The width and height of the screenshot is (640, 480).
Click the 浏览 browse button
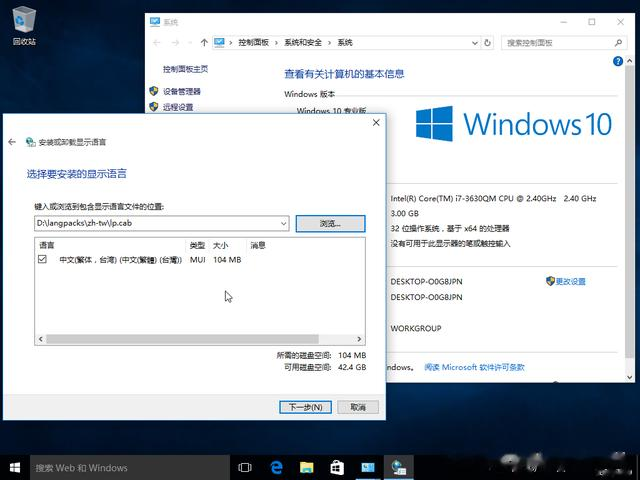(330, 223)
